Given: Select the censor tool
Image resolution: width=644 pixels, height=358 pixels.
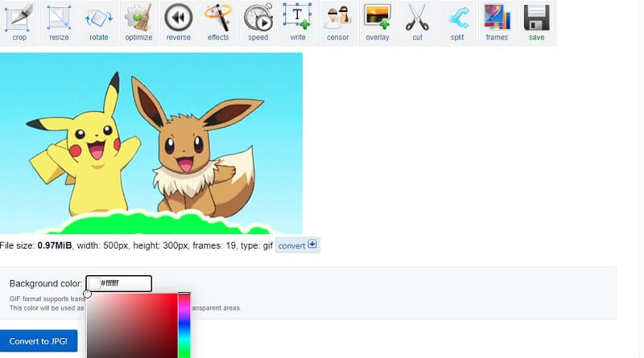Looking at the screenshot, I should pyautogui.click(x=337, y=23).
